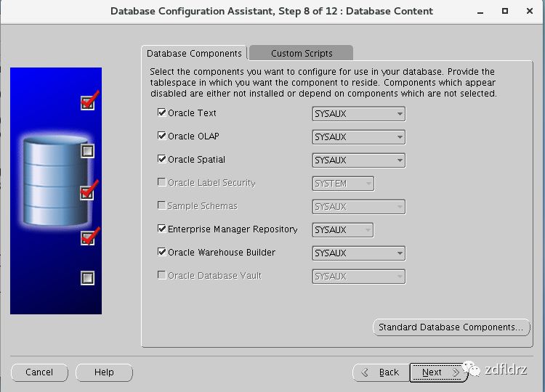Open the Oracle Spatial tablespace dropdown
Viewport: 545px width, 392px height.
coord(359,160)
